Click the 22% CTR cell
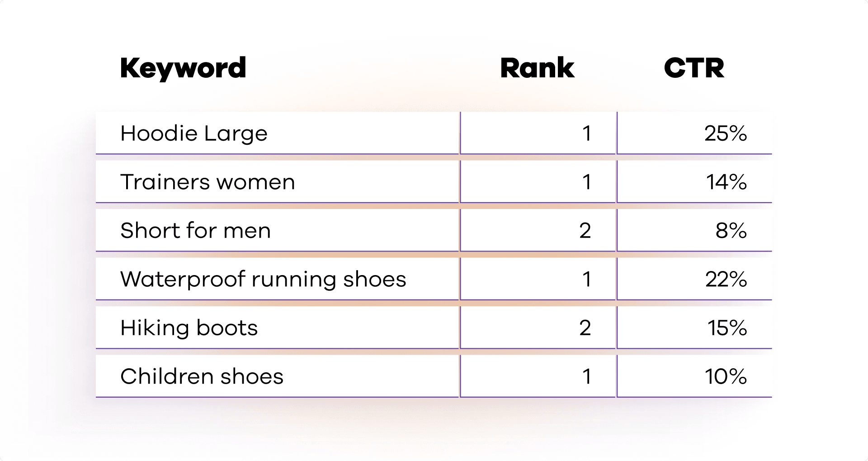The image size is (868, 461). point(694,279)
